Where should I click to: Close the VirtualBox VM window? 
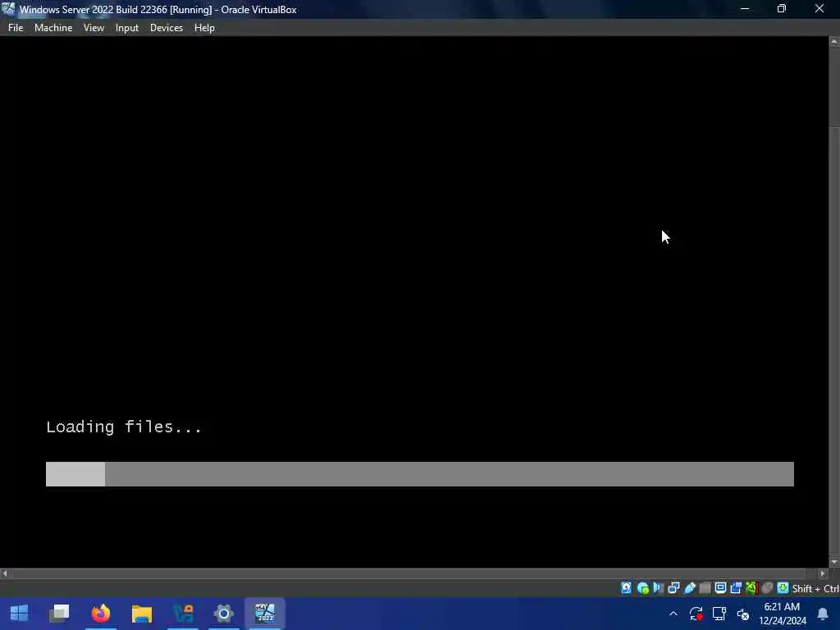819,9
